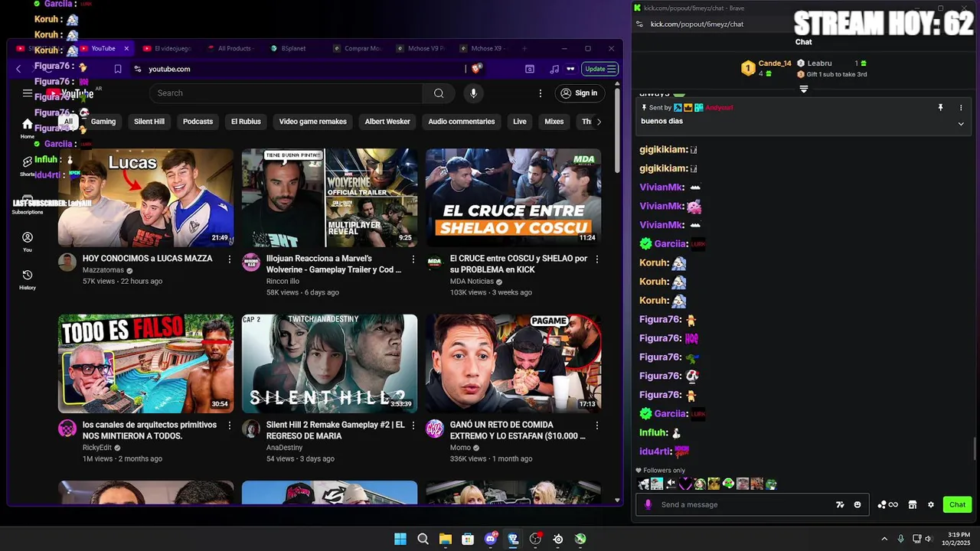Viewport: 980px width, 551px height.
Task: Show hidden system tray icons
Action: coord(884,539)
